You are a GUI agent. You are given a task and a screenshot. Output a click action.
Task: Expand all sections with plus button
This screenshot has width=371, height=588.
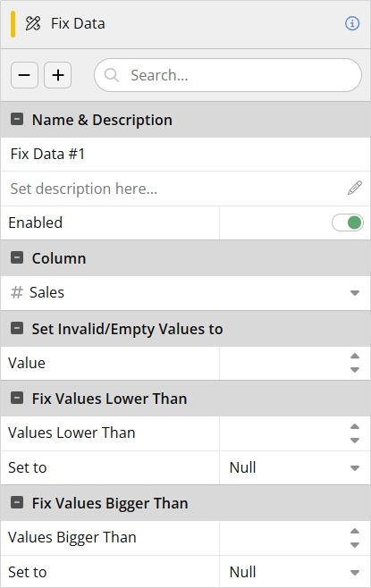point(58,75)
